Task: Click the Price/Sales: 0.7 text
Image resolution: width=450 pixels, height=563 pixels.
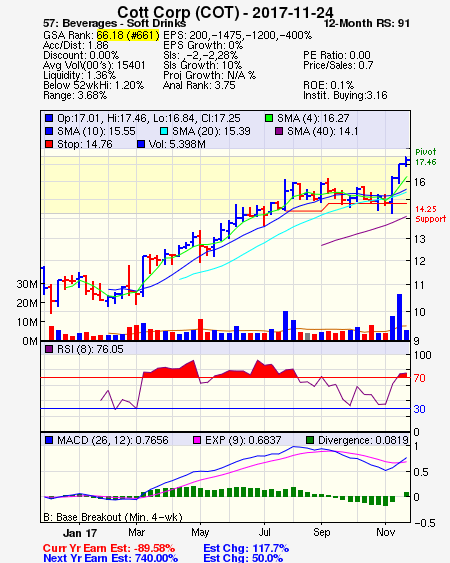Action: (x=338, y=65)
